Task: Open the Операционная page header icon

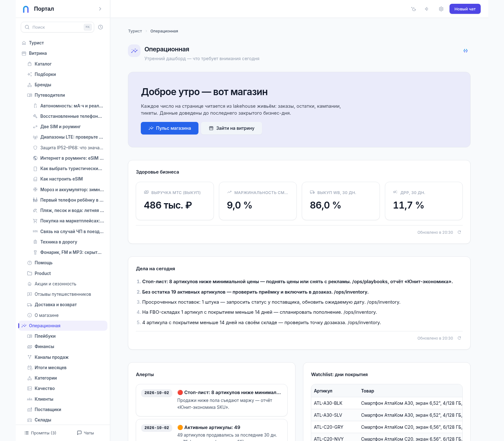Action: 134,51
